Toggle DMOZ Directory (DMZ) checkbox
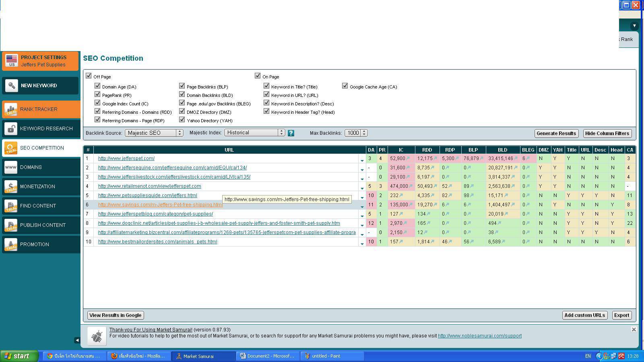 (x=182, y=111)
